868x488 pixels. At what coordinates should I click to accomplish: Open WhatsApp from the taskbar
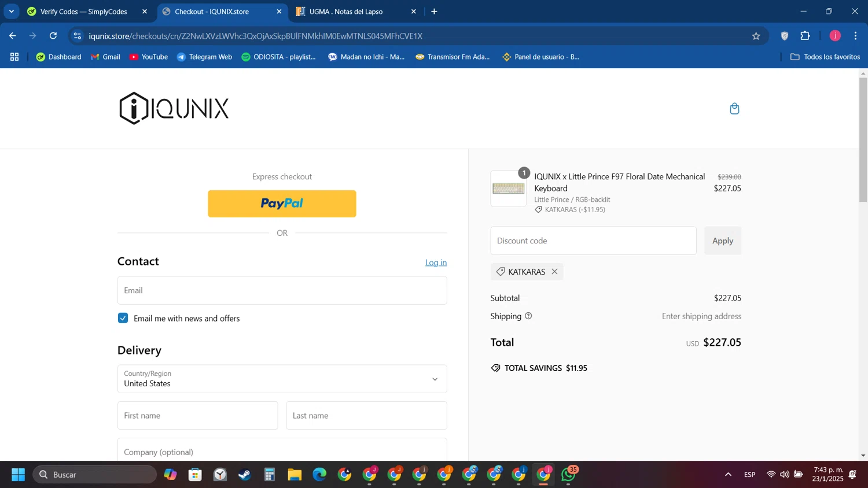(x=569, y=475)
